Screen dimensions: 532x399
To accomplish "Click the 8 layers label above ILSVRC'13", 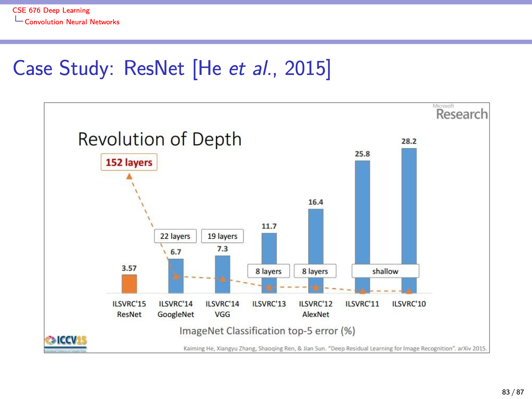I will click(268, 271).
